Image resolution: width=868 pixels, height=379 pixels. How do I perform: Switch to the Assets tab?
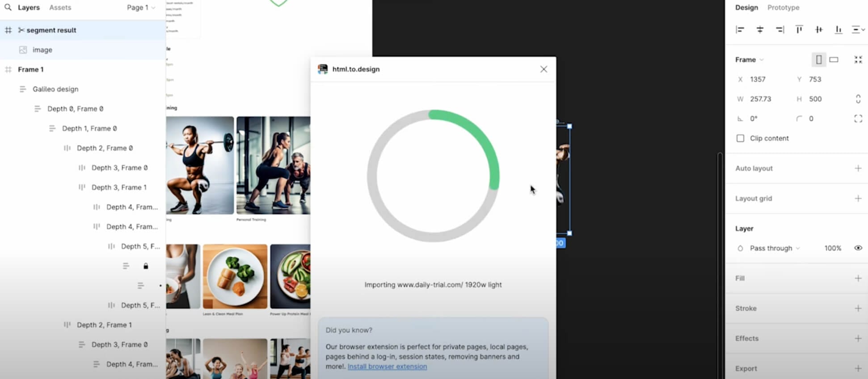(x=60, y=8)
